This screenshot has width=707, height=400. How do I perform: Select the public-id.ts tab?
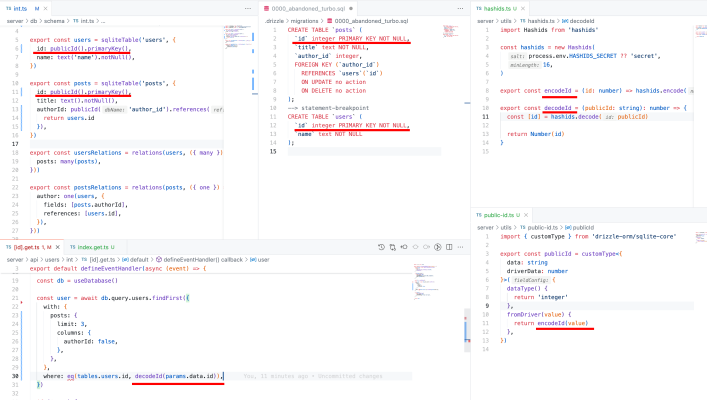pos(502,215)
